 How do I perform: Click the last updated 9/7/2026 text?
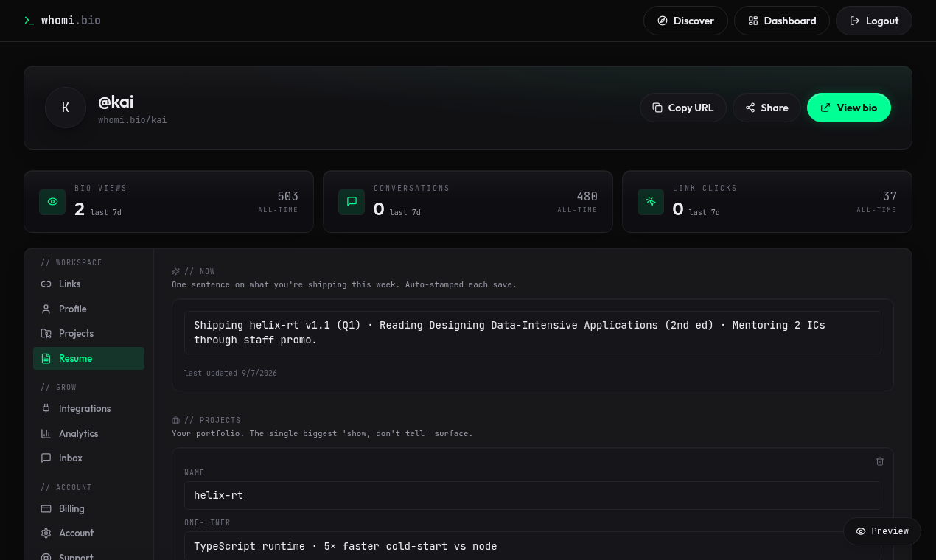[x=231, y=373]
